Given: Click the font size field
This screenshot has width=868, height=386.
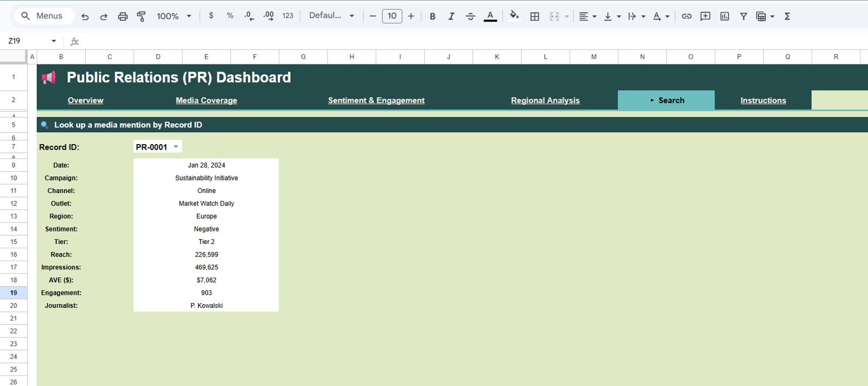Looking at the screenshot, I should tap(392, 16).
